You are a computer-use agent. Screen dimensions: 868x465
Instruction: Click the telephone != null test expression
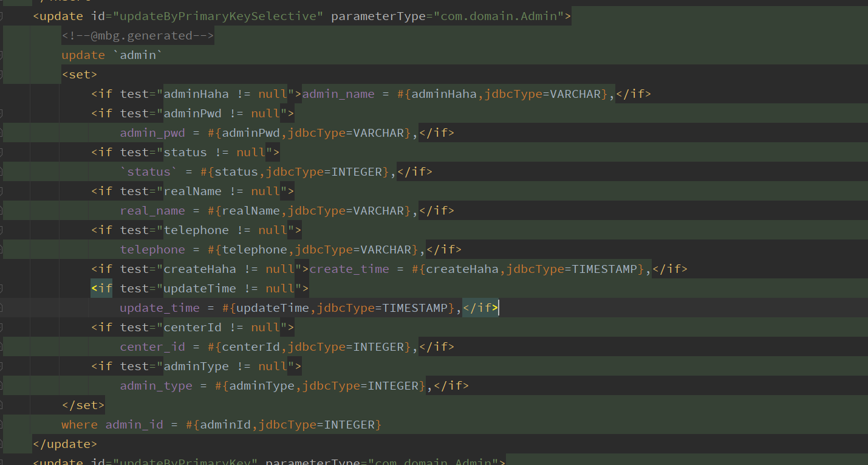click(225, 230)
